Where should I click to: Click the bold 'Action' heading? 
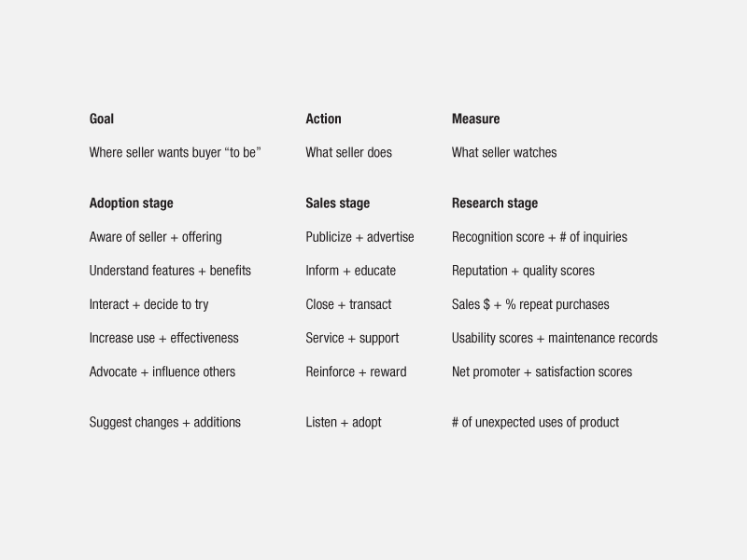323,119
